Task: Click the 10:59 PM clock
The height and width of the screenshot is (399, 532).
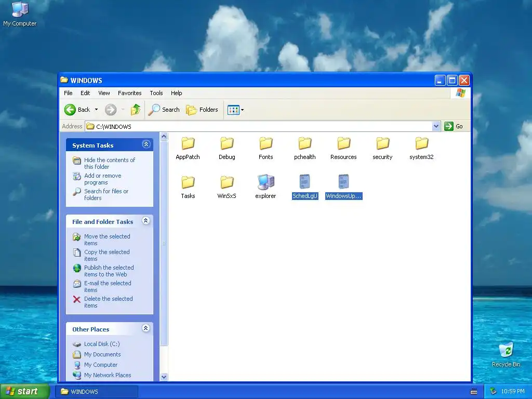Action: pos(513,392)
